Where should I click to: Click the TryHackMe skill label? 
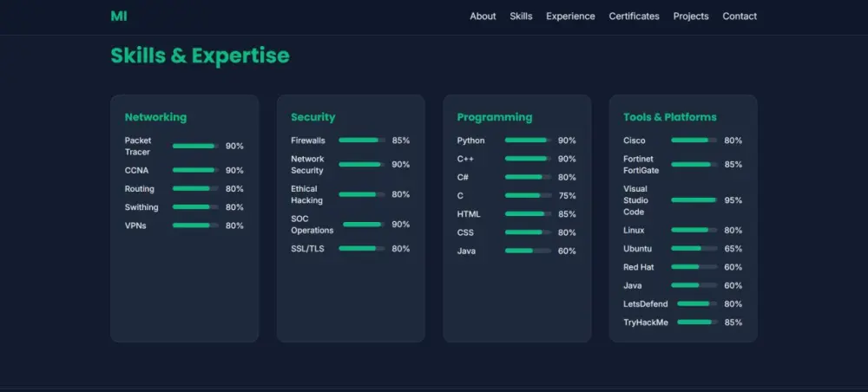tap(646, 323)
